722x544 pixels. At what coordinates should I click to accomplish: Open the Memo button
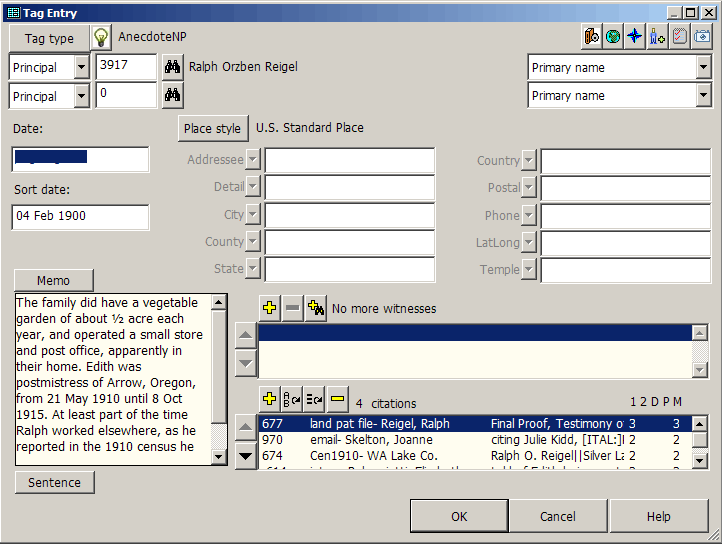pyautogui.click(x=53, y=281)
